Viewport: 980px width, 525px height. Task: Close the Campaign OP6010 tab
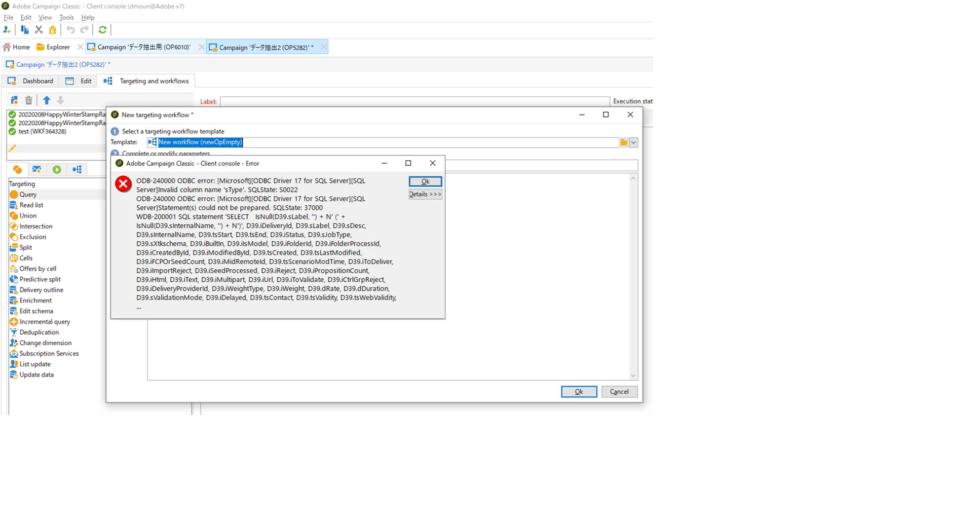(201, 47)
